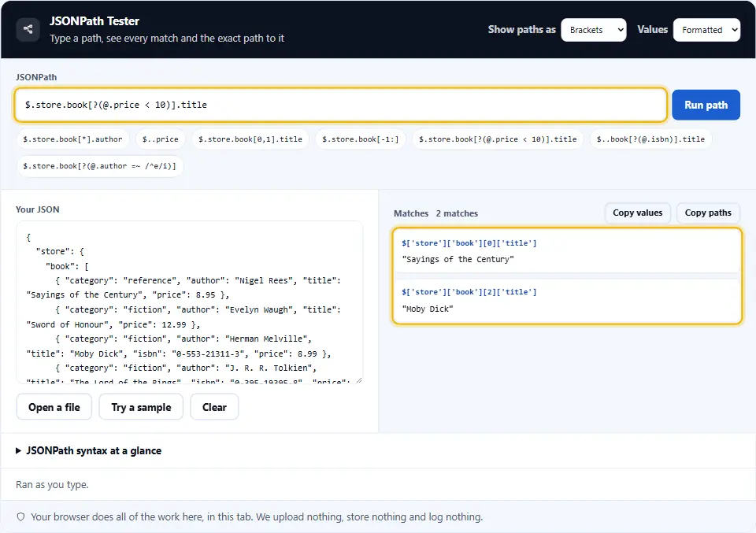Click Open a file button
Screen dimensions: 756x533
[x=54, y=407]
